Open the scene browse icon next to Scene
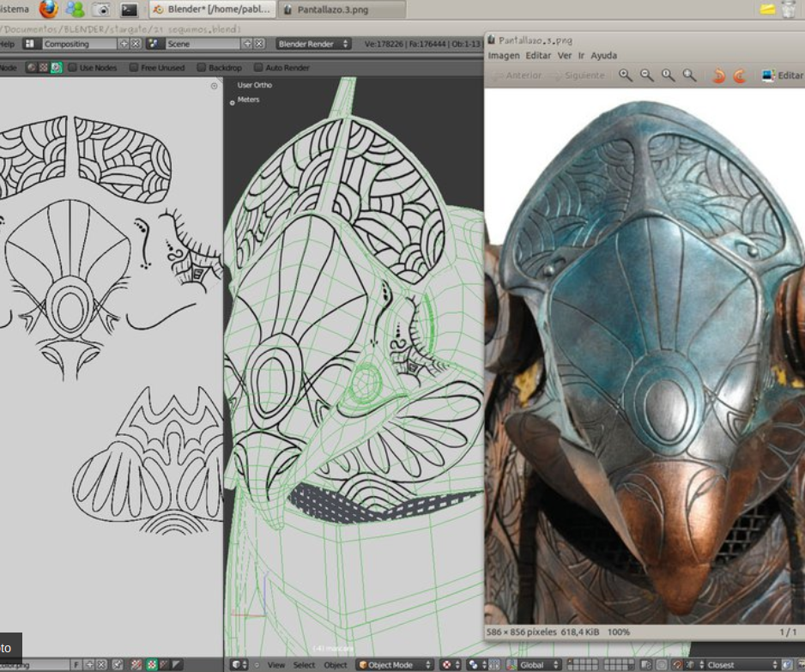The height and width of the screenshot is (672, 805). click(x=154, y=44)
